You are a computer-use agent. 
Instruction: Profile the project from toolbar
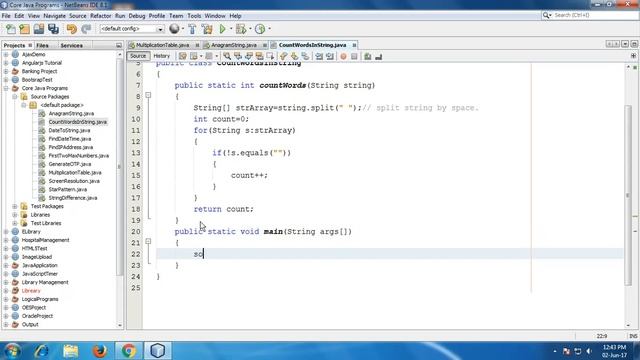[260, 29]
